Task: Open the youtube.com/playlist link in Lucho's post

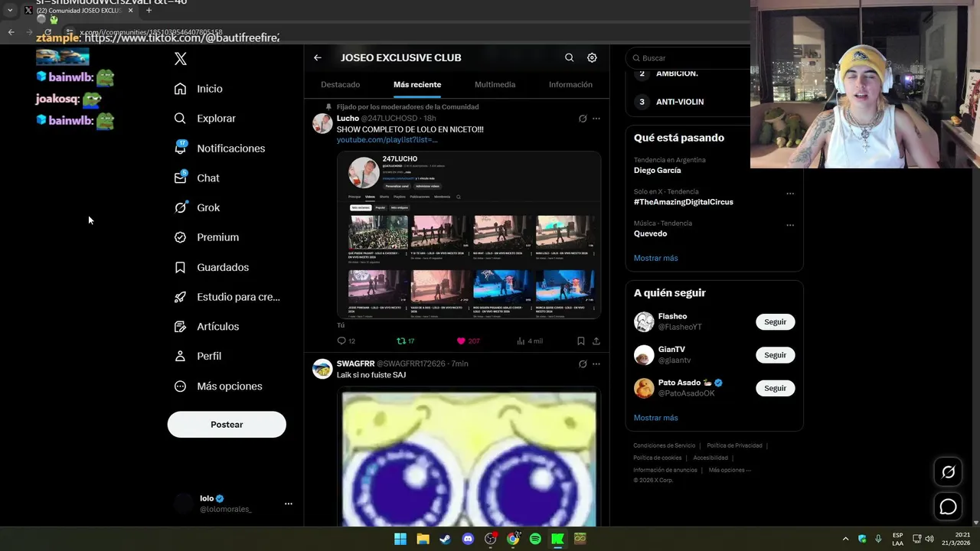Action: [x=387, y=140]
